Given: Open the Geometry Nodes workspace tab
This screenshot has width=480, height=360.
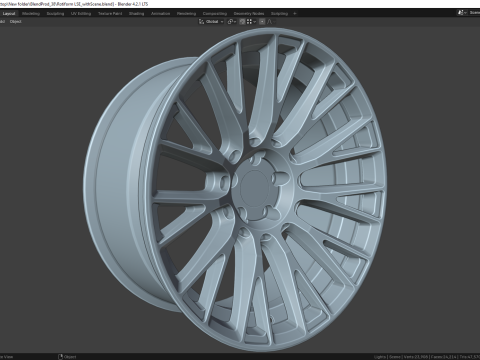Looking at the screenshot, I should pyautogui.click(x=249, y=14).
